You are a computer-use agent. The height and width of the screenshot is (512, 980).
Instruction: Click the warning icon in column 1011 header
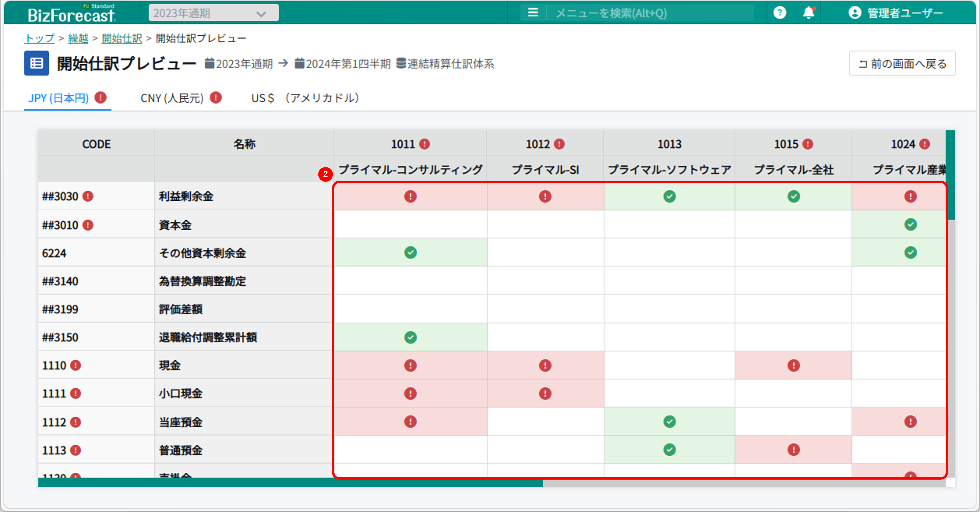point(425,144)
